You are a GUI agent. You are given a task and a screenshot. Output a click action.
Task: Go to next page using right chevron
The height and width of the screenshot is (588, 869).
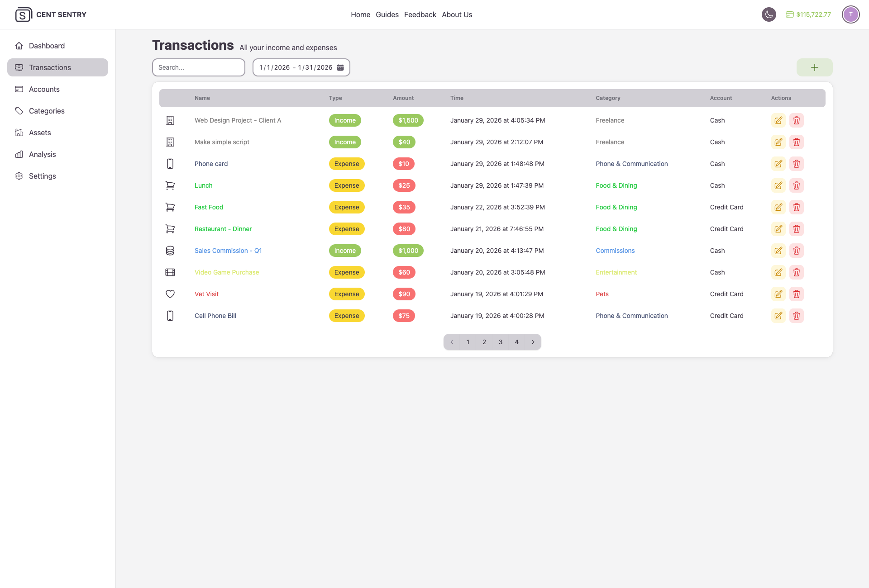pos(533,342)
